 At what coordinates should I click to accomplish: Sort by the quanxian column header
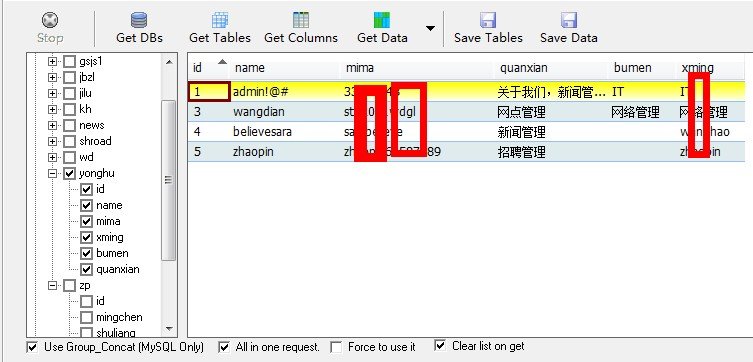coord(552,68)
